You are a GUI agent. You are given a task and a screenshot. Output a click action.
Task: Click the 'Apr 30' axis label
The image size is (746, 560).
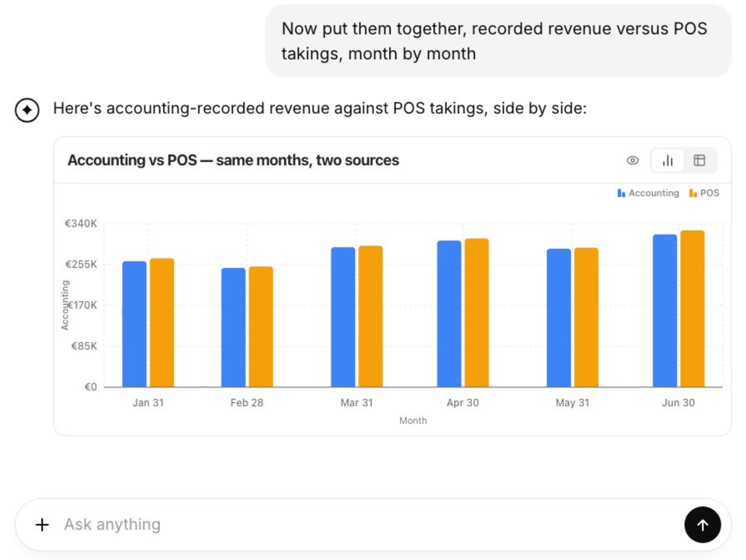[x=463, y=402]
